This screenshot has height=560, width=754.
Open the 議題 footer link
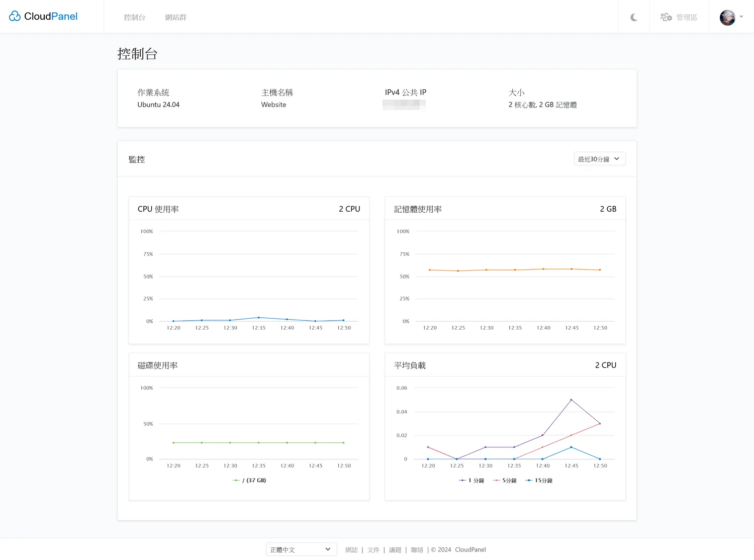coord(395,550)
